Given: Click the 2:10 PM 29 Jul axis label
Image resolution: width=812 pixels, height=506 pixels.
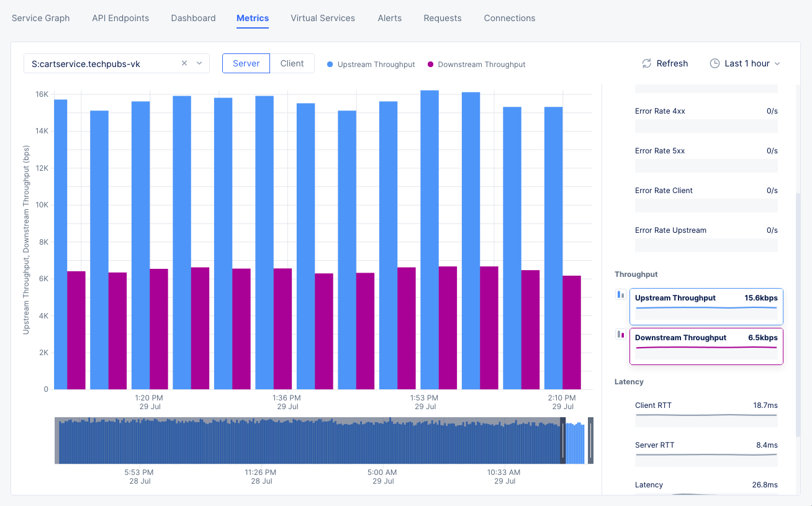Looking at the screenshot, I should click(x=562, y=402).
